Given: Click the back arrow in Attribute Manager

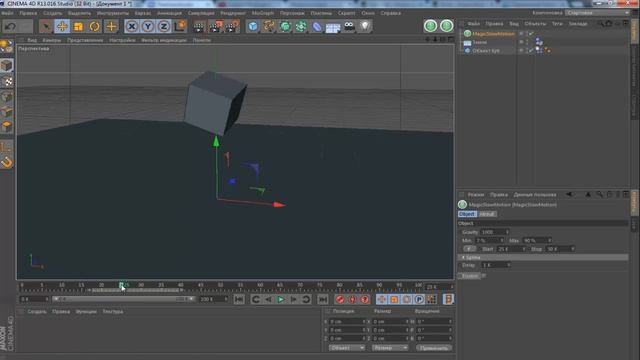Looking at the screenshot, I should coord(569,195).
